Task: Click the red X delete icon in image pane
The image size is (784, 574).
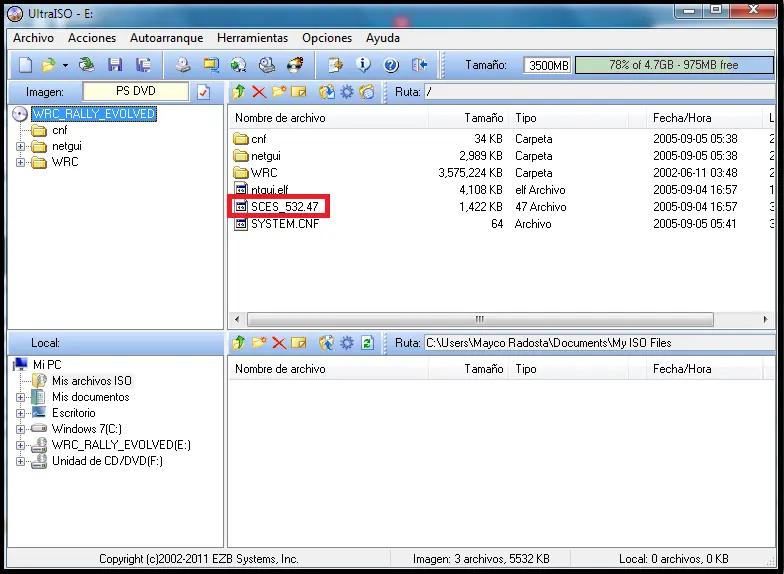Action: point(259,92)
